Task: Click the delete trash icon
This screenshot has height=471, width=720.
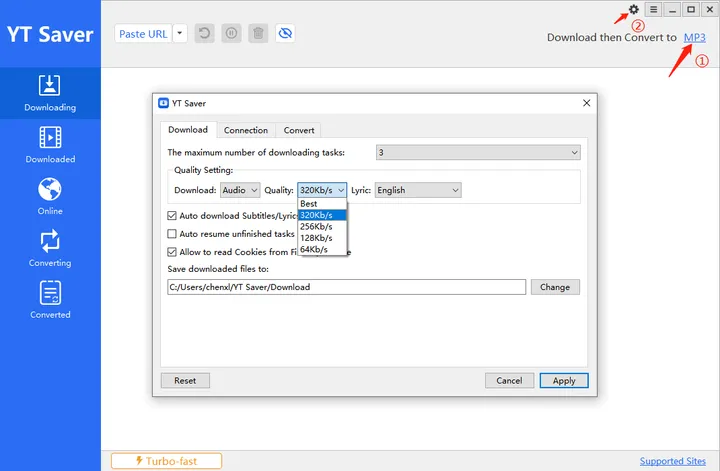Action: click(x=258, y=34)
